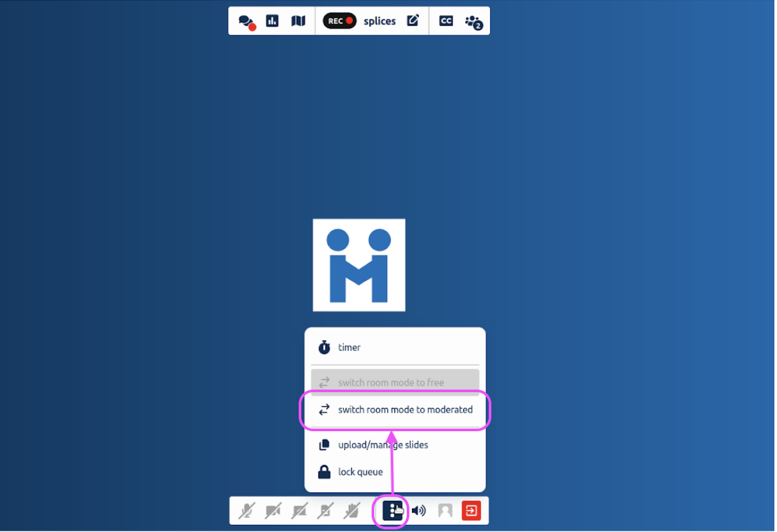The height and width of the screenshot is (532, 777).
Task: Turn on the camera
Action: pos(273,511)
